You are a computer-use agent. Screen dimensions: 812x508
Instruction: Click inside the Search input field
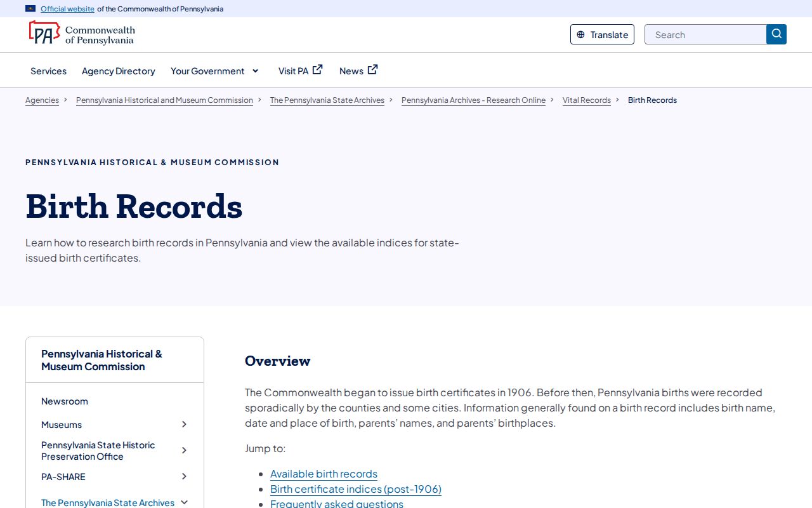(x=705, y=34)
